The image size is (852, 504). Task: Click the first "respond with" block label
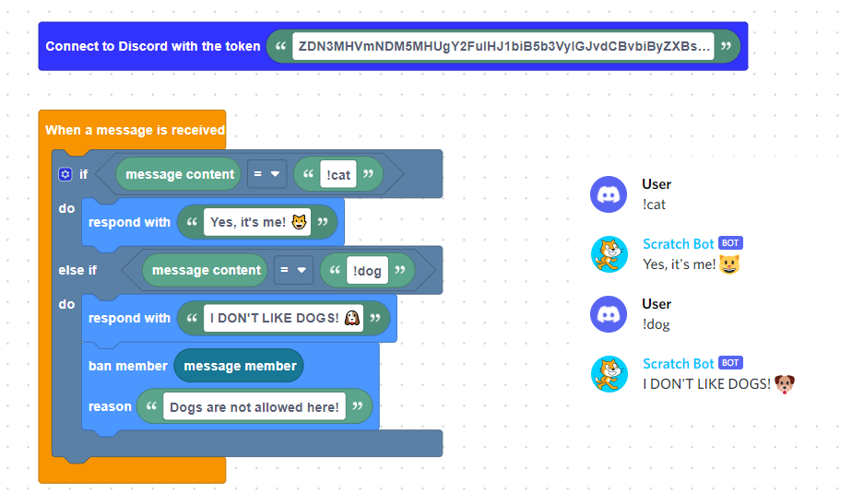tap(129, 222)
